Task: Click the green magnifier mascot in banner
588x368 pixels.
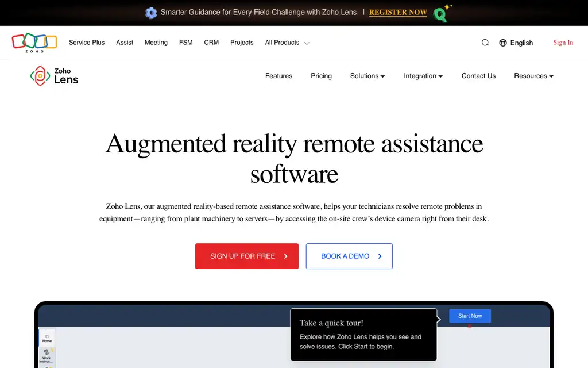Action: (x=442, y=13)
